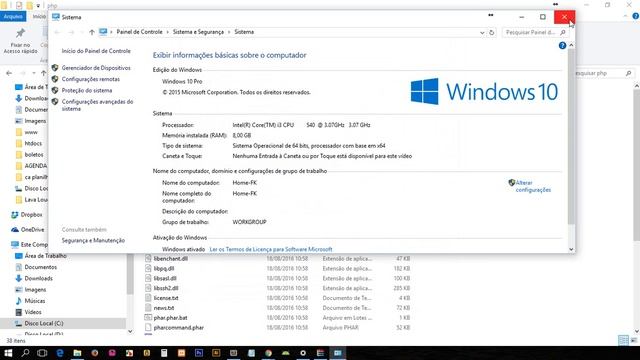Expand address bar history dropdown in Sistema
This screenshot has height=360, width=640.
pos(482,32)
